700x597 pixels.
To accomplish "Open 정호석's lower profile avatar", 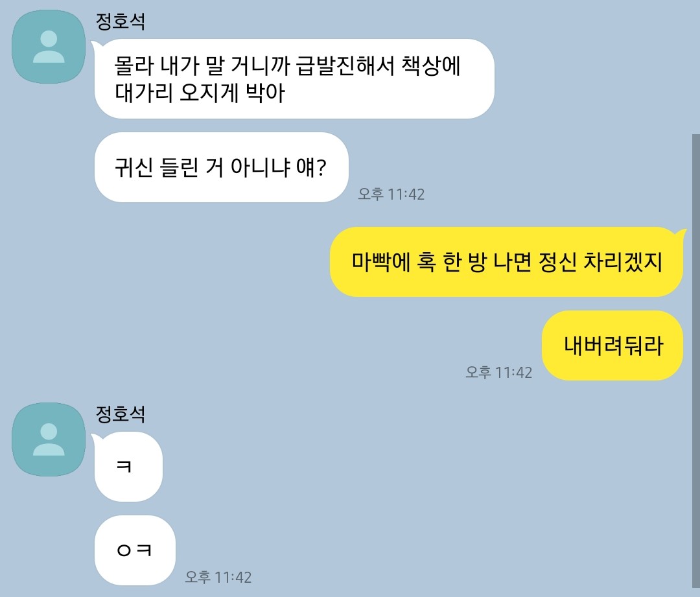I will coord(49,439).
